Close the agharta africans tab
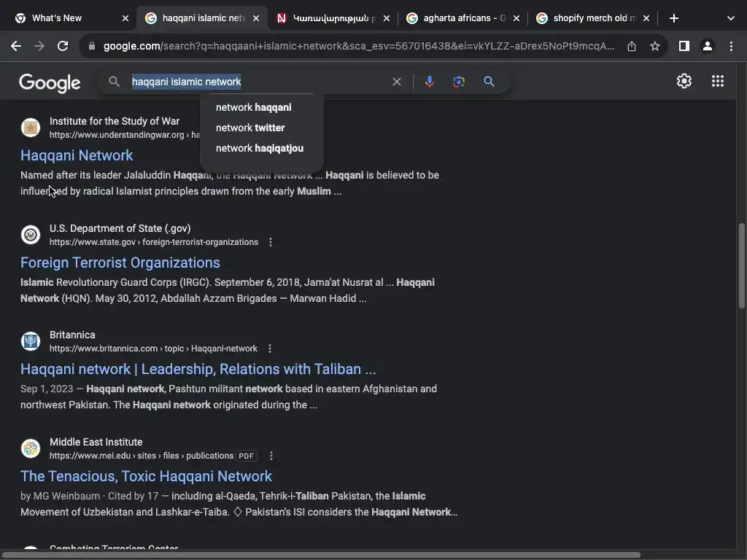 point(516,18)
